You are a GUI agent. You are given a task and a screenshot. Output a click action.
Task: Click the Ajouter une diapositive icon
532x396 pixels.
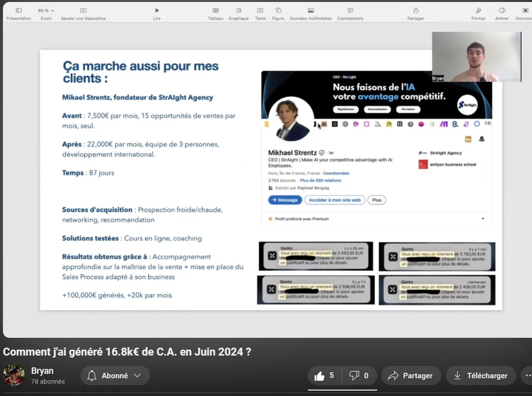click(83, 10)
